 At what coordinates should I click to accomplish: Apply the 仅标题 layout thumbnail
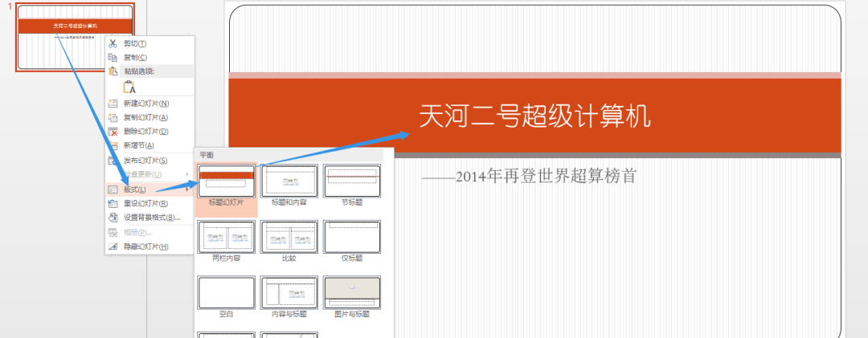tap(351, 238)
